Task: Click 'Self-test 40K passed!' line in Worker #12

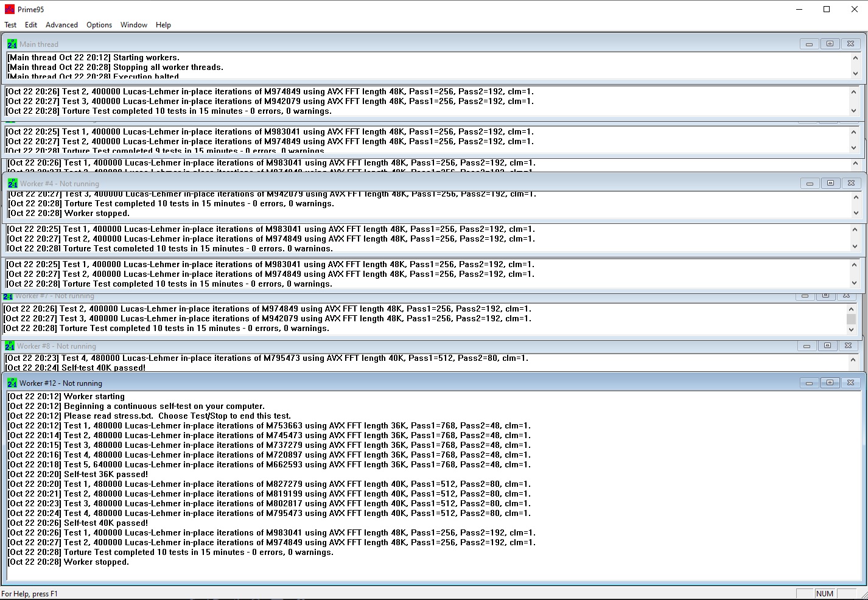Action: click(x=77, y=523)
